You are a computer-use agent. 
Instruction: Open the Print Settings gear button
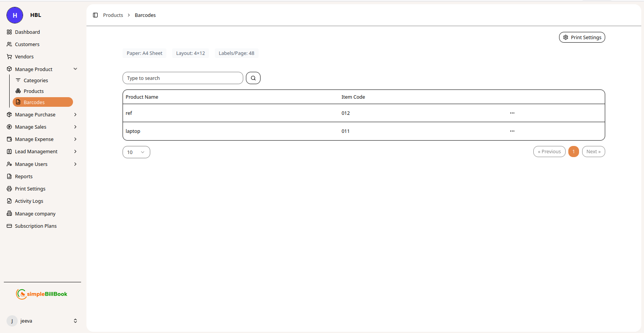(x=582, y=37)
